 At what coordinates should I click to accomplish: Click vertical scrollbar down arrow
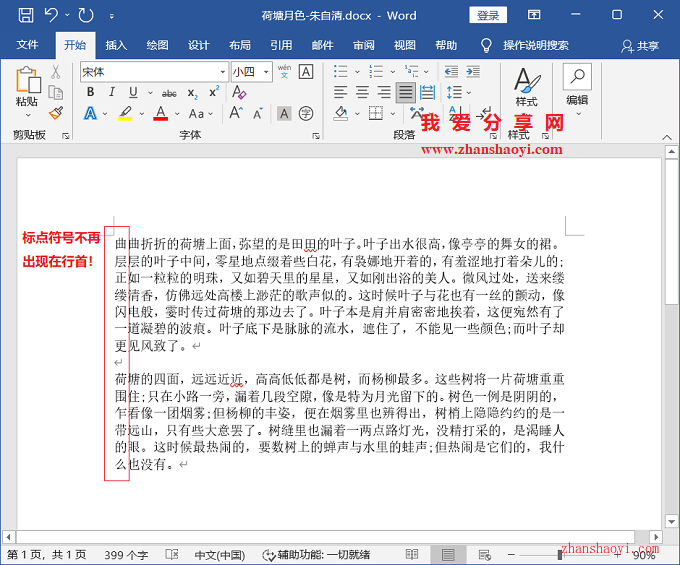(671, 522)
